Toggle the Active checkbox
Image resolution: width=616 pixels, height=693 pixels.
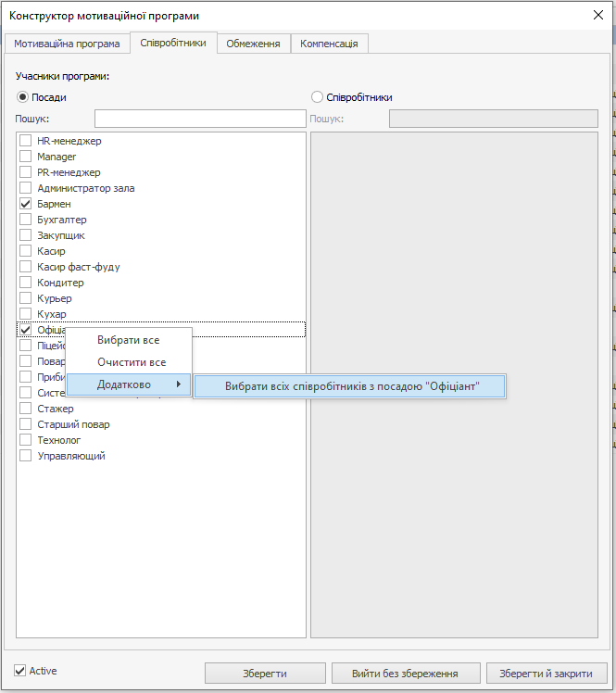[20, 670]
